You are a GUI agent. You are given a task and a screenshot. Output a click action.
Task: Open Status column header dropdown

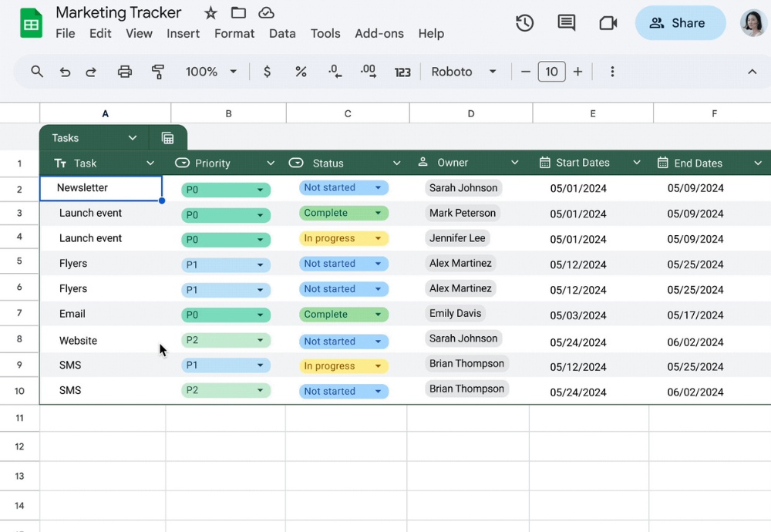point(396,163)
